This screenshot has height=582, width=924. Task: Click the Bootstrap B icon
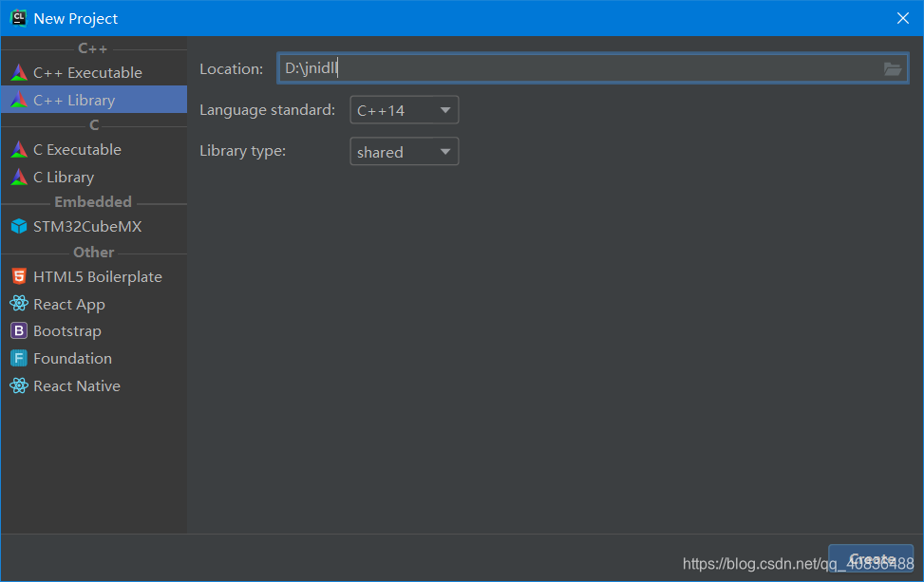pos(19,331)
